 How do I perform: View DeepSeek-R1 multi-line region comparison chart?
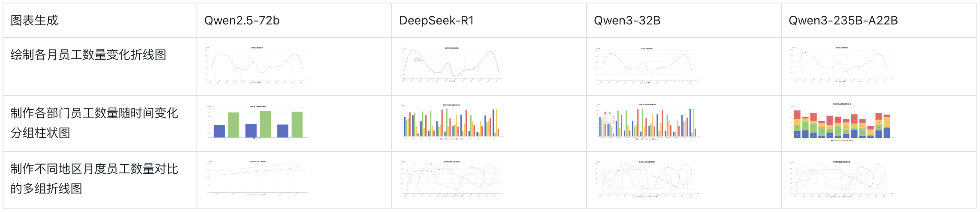[452, 179]
